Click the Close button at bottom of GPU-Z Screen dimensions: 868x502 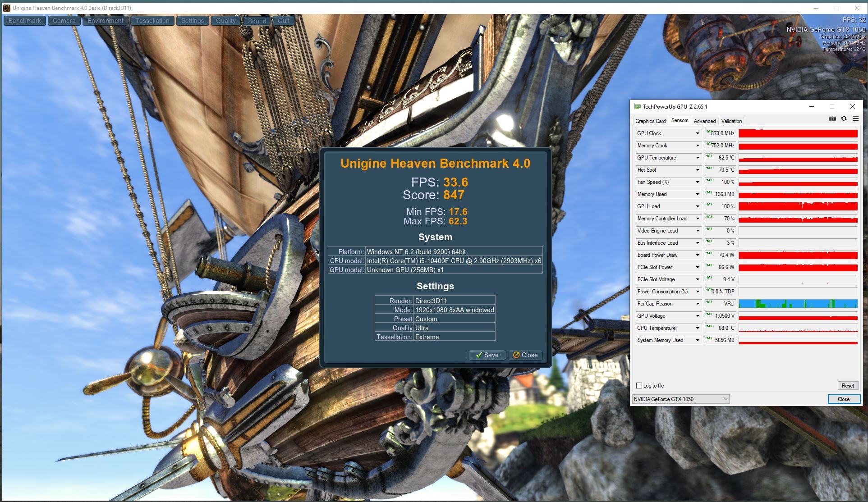(843, 399)
